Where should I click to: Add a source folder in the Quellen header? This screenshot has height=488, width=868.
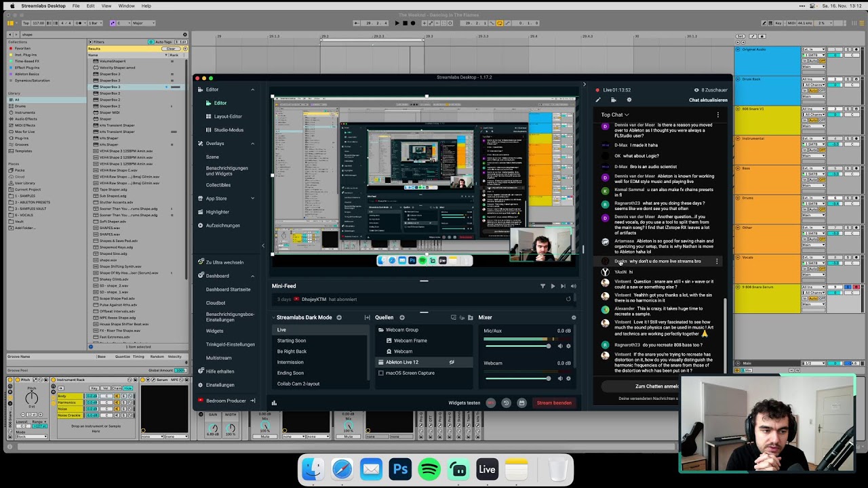[470, 317]
